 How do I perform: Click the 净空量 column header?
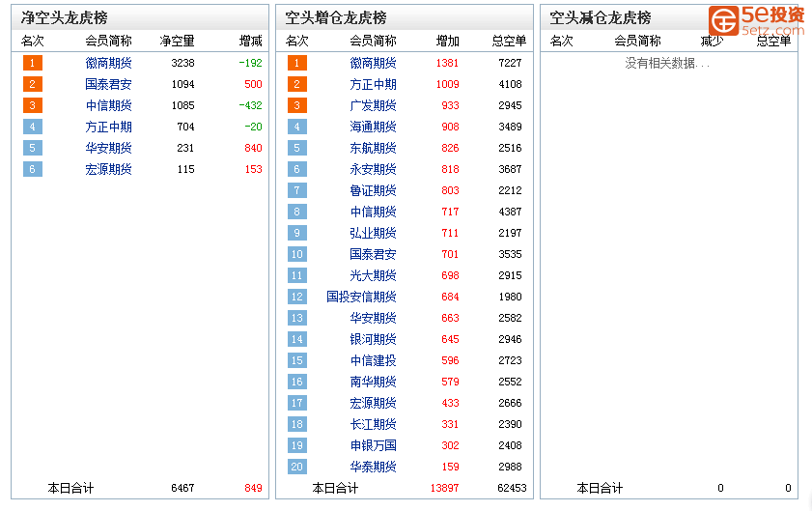tap(177, 41)
